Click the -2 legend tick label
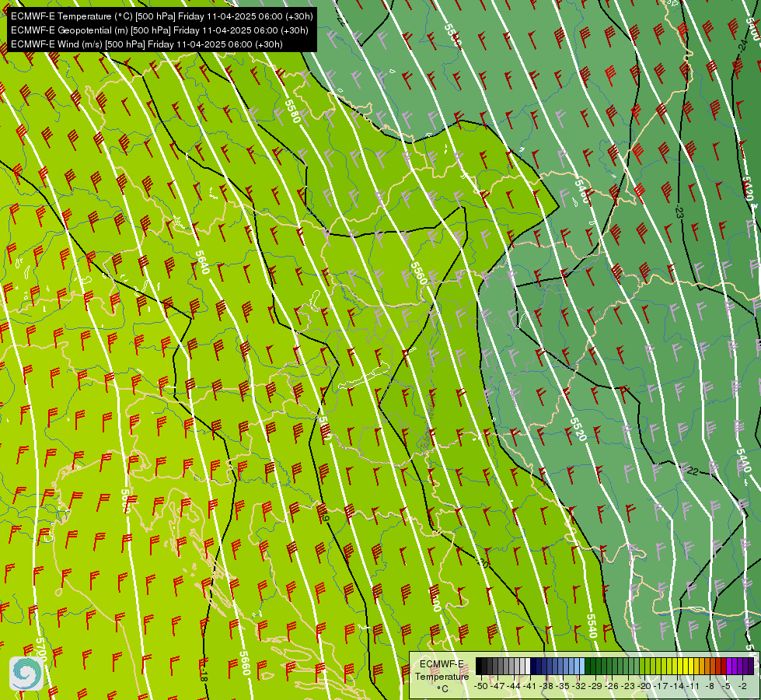The height and width of the screenshot is (700, 761). click(x=742, y=686)
